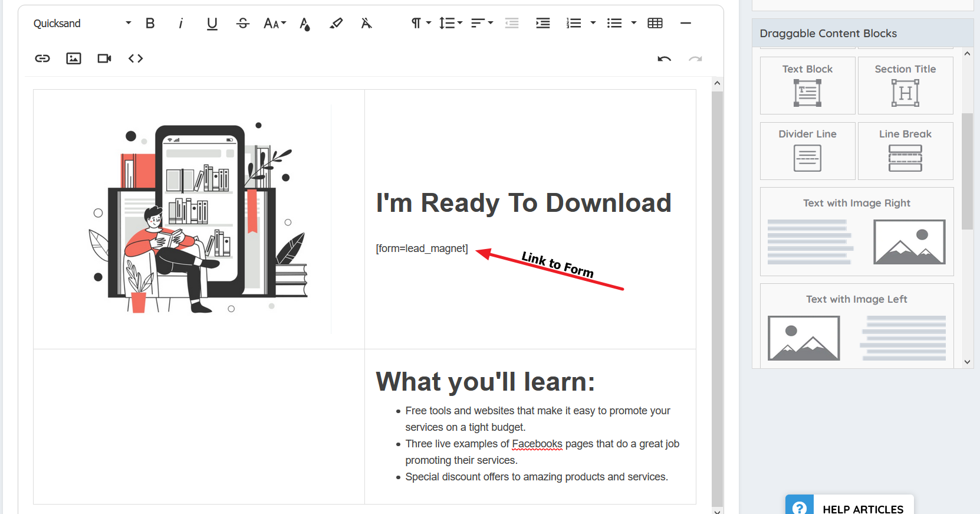Insert an image into the editor
980x514 pixels.
coord(74,58)
